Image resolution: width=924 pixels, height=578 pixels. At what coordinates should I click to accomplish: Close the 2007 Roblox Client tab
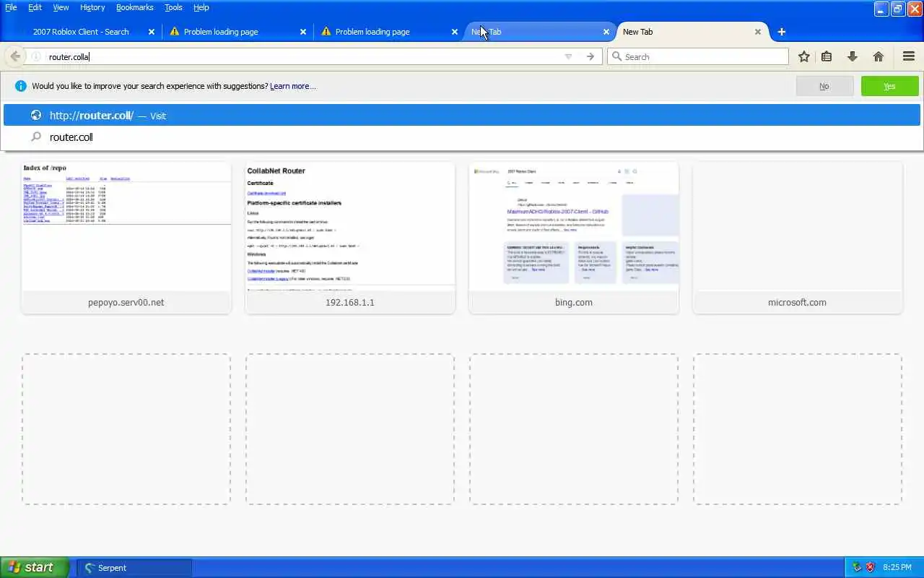[152, 32]
